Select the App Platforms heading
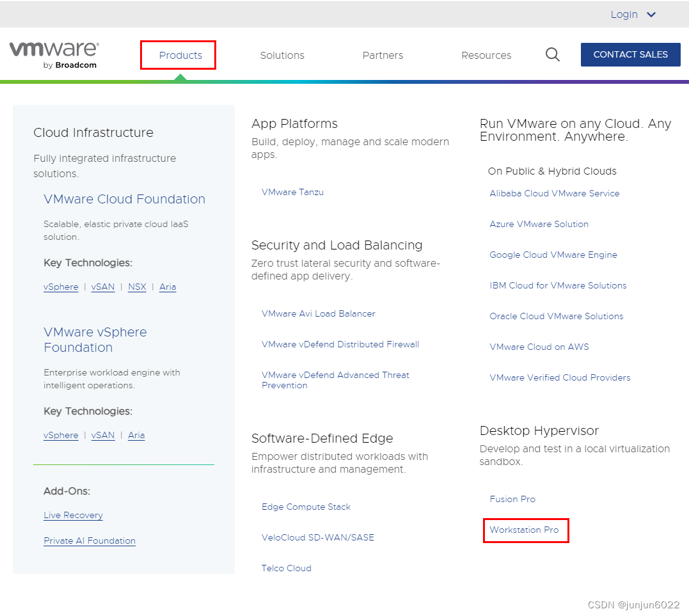Image resolution: width=689 pixels, height=616 pixels. [x=294, y=124]
